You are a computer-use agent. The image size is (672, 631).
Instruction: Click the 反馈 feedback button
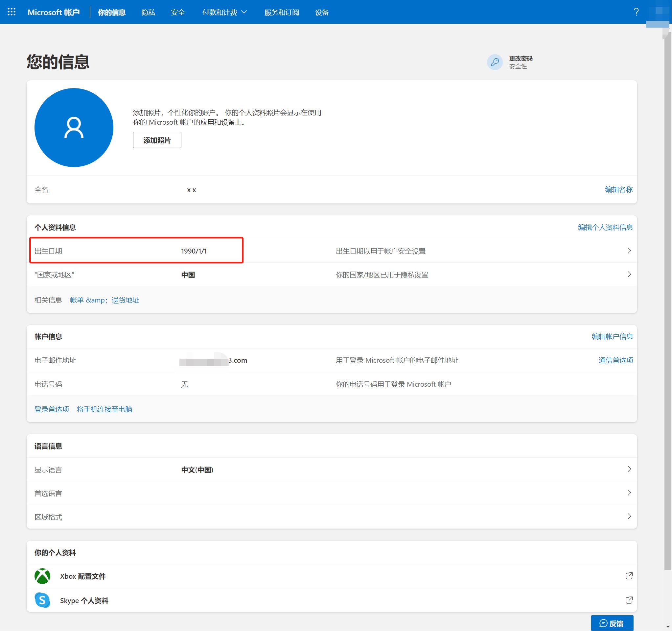click(x=612, y=623)
